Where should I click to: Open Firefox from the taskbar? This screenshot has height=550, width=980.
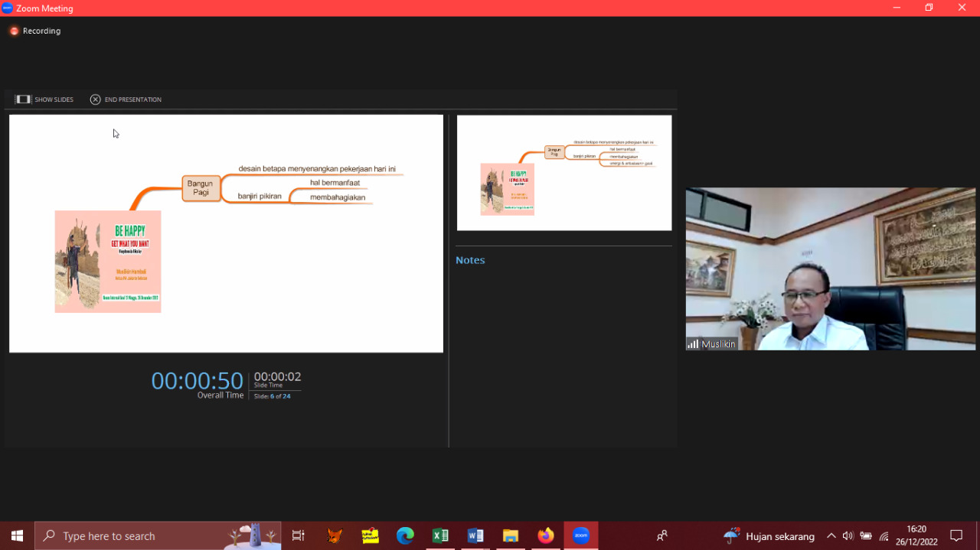click(x=546, y=536)
